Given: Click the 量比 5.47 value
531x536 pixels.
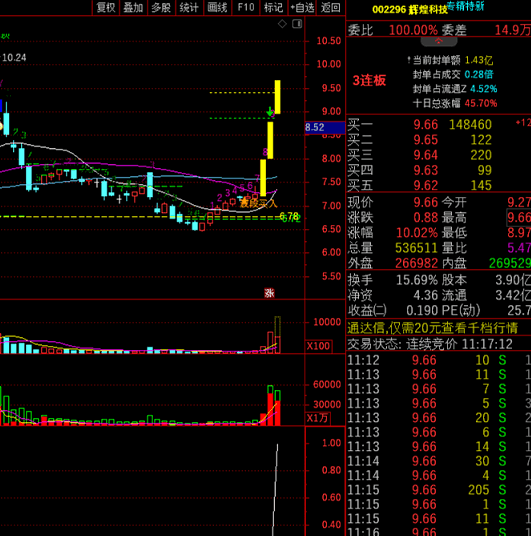Looking at the screenshot, I should click(x=519, y=248).
